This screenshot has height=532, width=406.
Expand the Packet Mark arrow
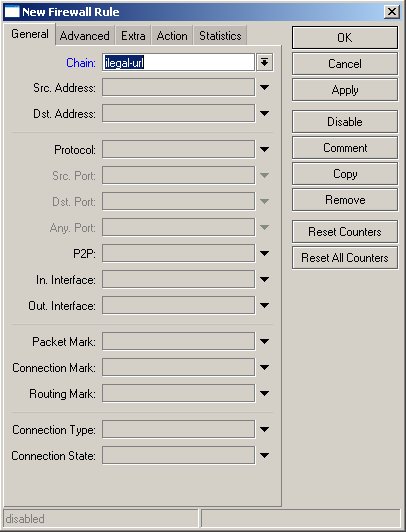(x=265, y=341)
